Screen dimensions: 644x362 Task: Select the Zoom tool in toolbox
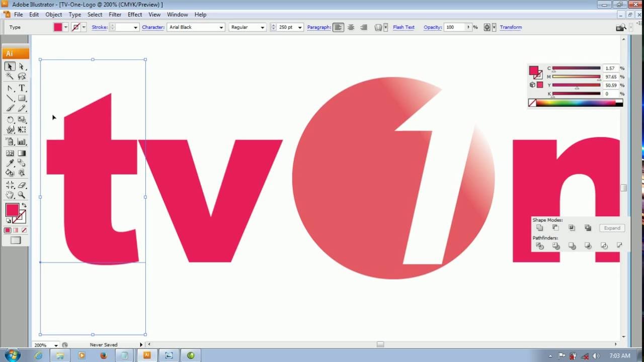point(22,195)
